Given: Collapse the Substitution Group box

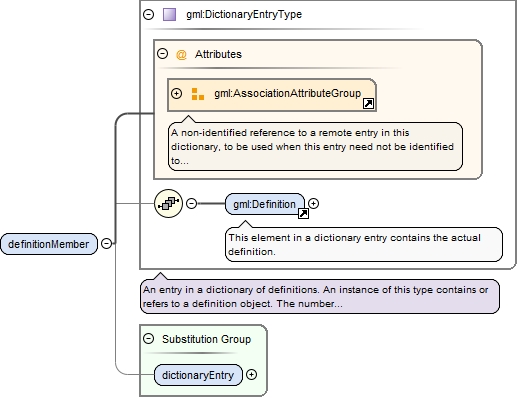Looking at the screenshot, I should [148, 339].
